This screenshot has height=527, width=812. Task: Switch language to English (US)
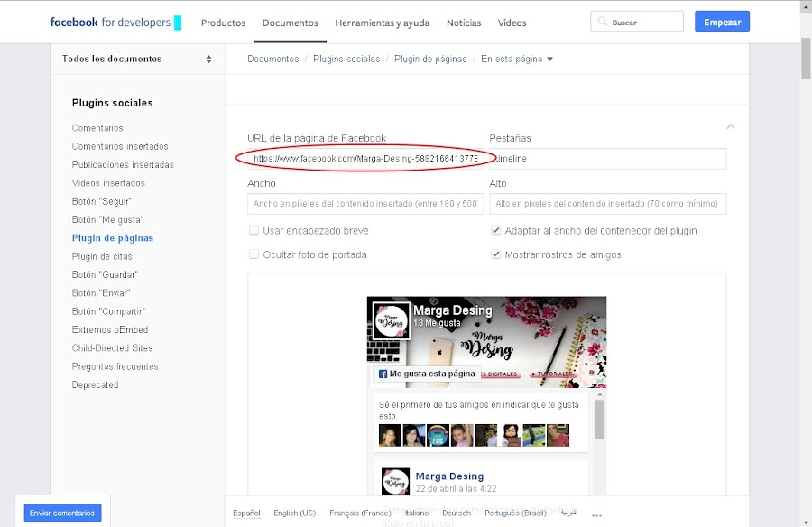click(x=295, y=513)
